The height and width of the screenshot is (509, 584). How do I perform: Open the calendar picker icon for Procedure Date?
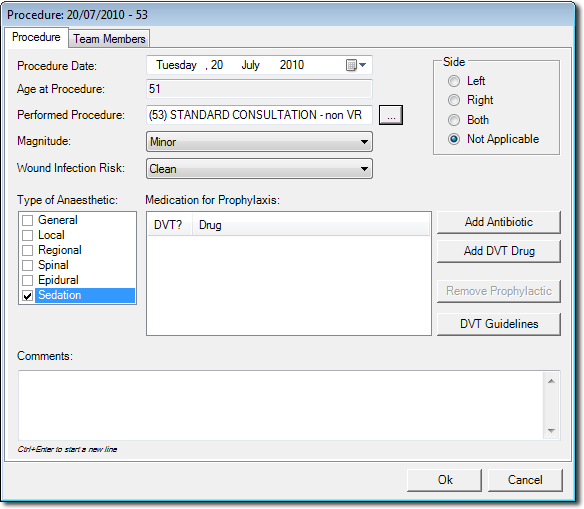pos(355,65)
